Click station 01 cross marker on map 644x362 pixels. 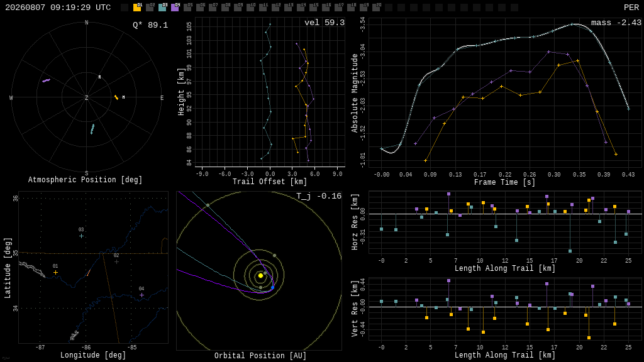coord(55,273)
